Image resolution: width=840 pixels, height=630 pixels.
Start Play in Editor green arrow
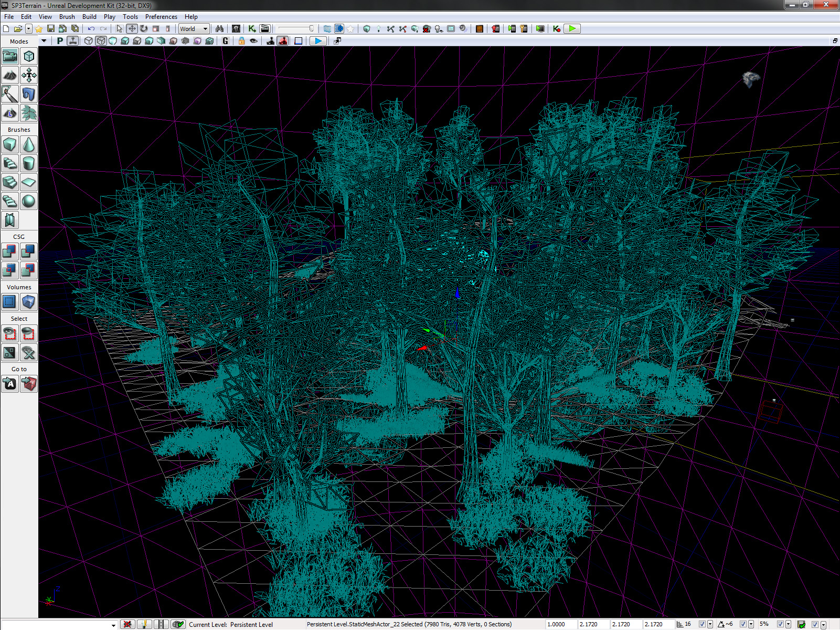[572, 29]
